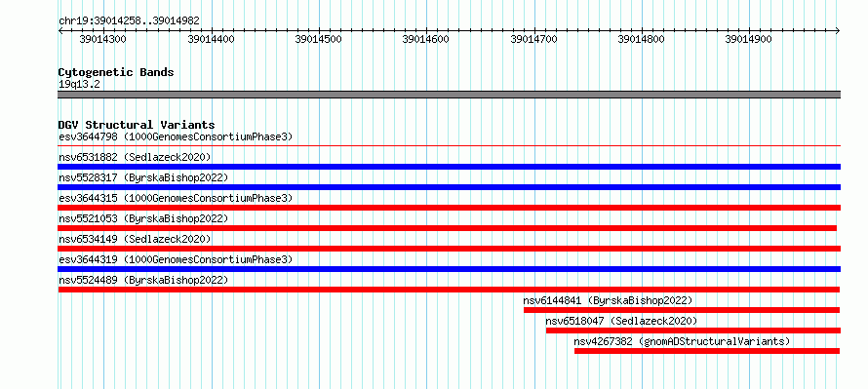Click the gray 19q13.2 cytogenetic band
Viewport: 868px width, 389px height.
[x=449, y=95]
